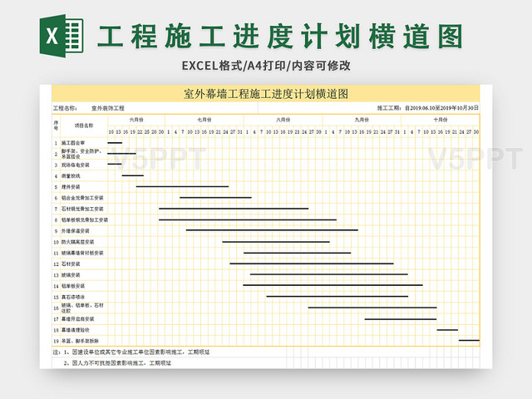Click the 八月份 month header

tap(283, 120)
